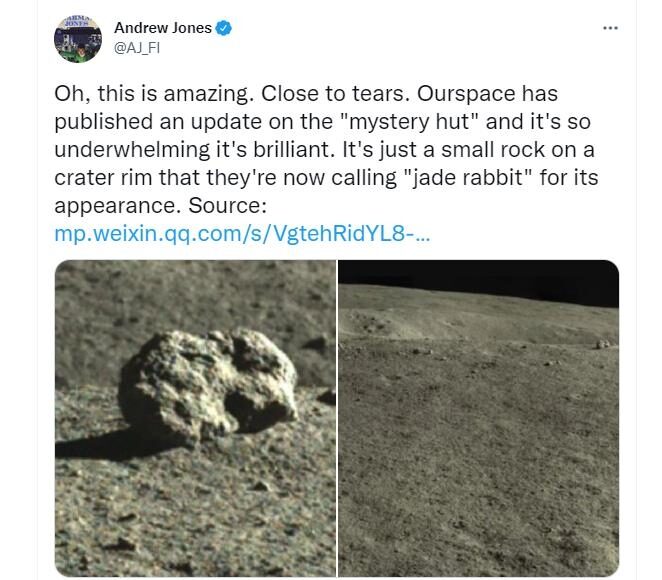The image size is (662, 580).
Task: Follow the mp.weixin.qq.com source link
Action: pos(242,233)
